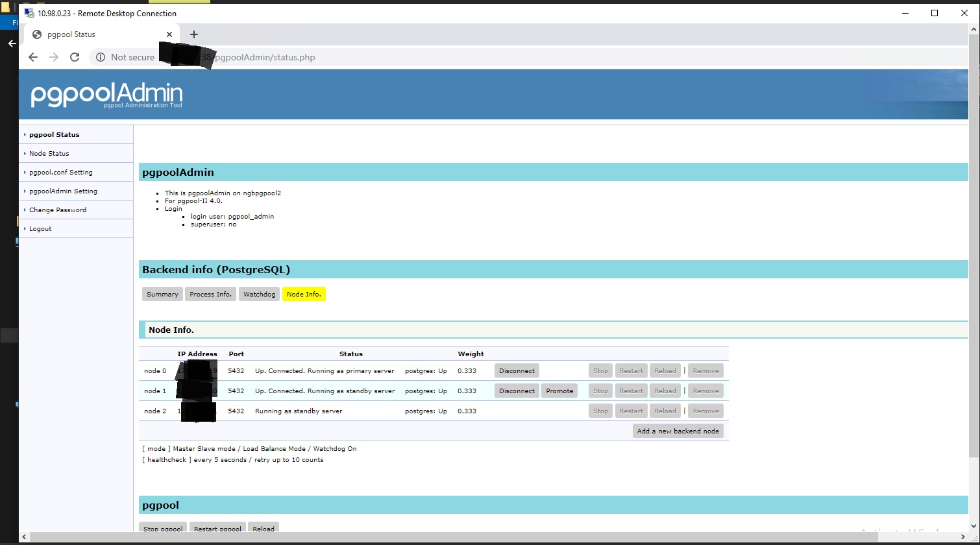This screenshot has height=545, width=980.
Task: Click the Stop pgpool button
Action: click(163, 528)
